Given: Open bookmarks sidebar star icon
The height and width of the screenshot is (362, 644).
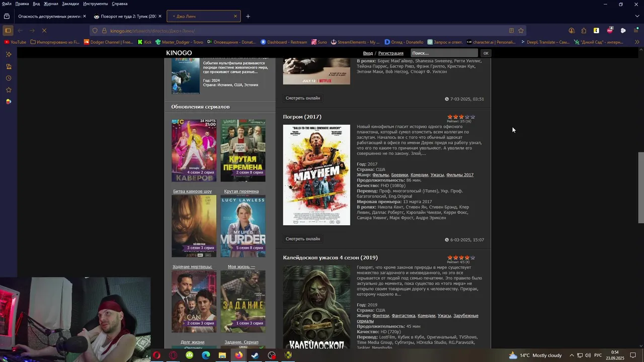Looking at the screenshot, I should (x=8, y=90).
